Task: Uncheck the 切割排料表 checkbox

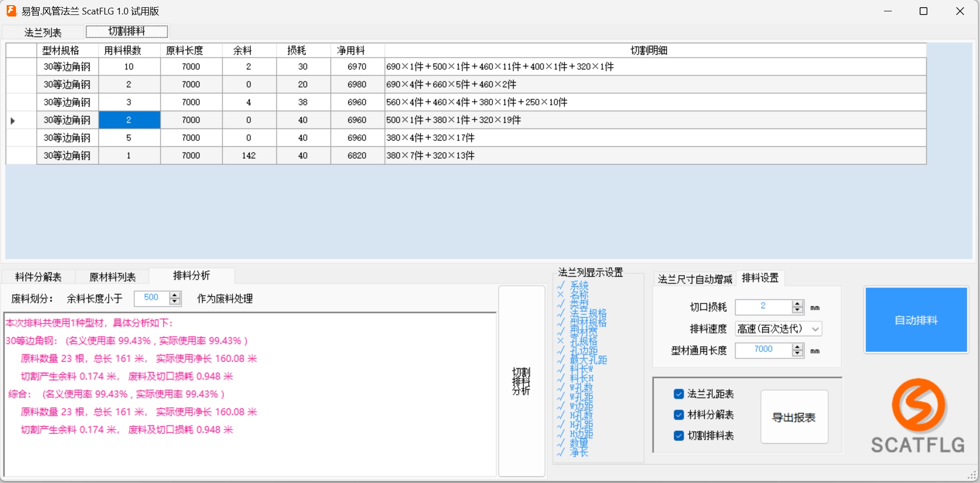Action: click(x=679, y=436)
